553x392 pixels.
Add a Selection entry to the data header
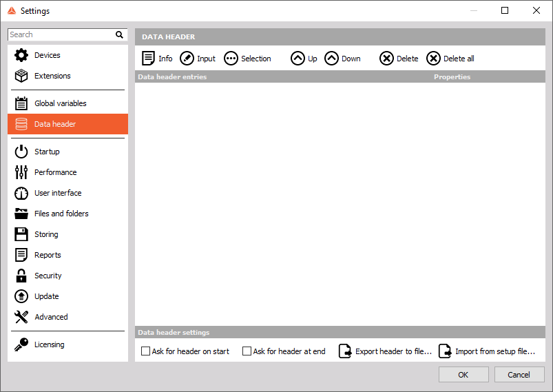click(248, 59)
